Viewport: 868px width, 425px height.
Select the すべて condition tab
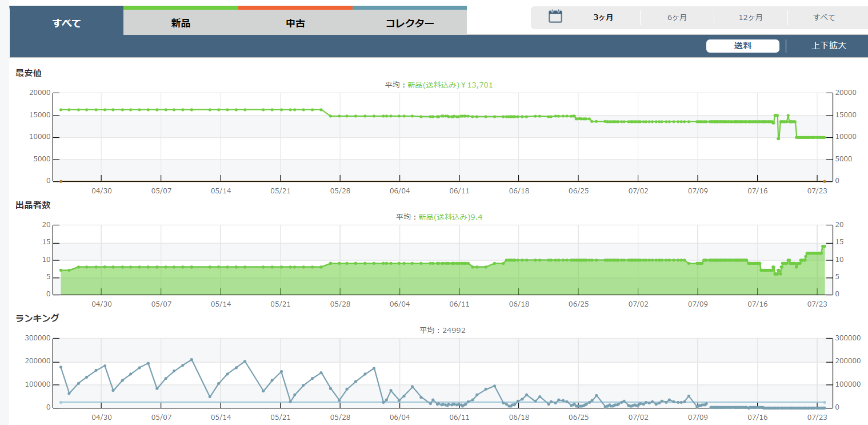pyautogui.click(x=66, y=23)
